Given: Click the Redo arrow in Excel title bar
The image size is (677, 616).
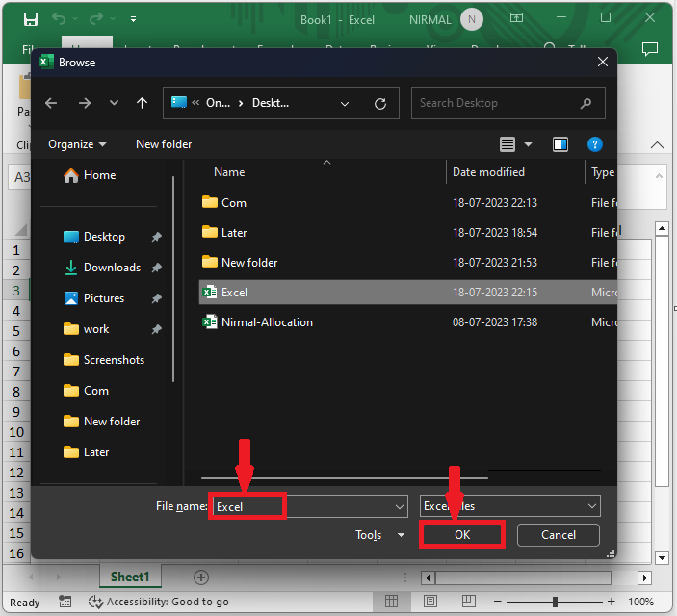Looking at the screenshot, I should tap(96, 18).
